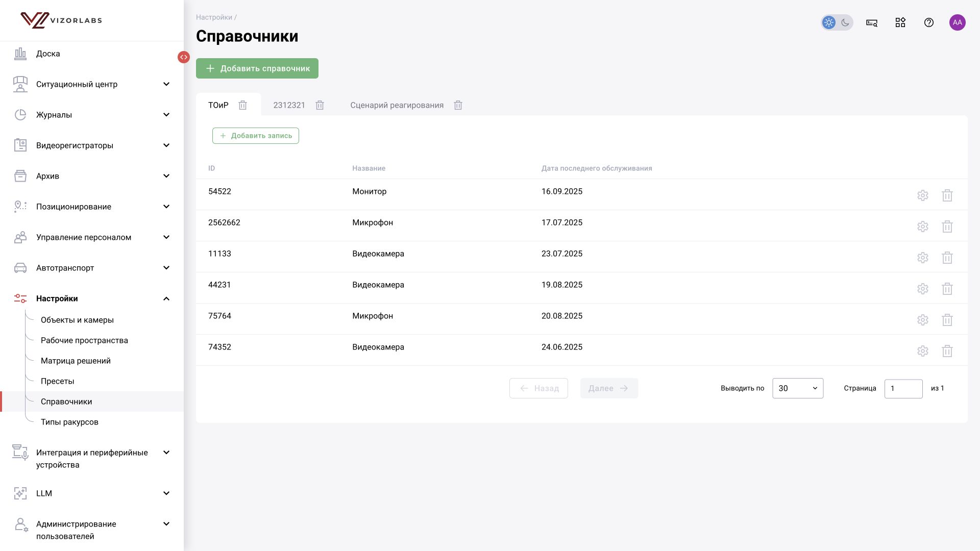Image resolution: width=980 pixels, height=551 pixels.
Task: Delete the ТОиР reference tab
Action: (x=243, y=105)
